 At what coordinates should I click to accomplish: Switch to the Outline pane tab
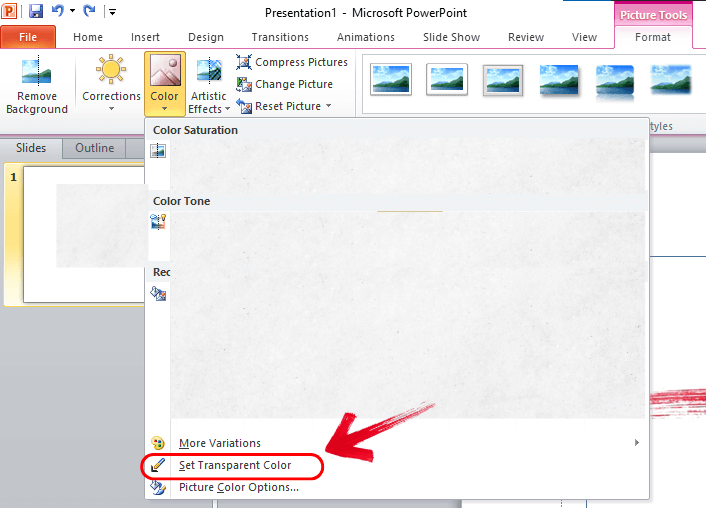(x=94, y=148)
